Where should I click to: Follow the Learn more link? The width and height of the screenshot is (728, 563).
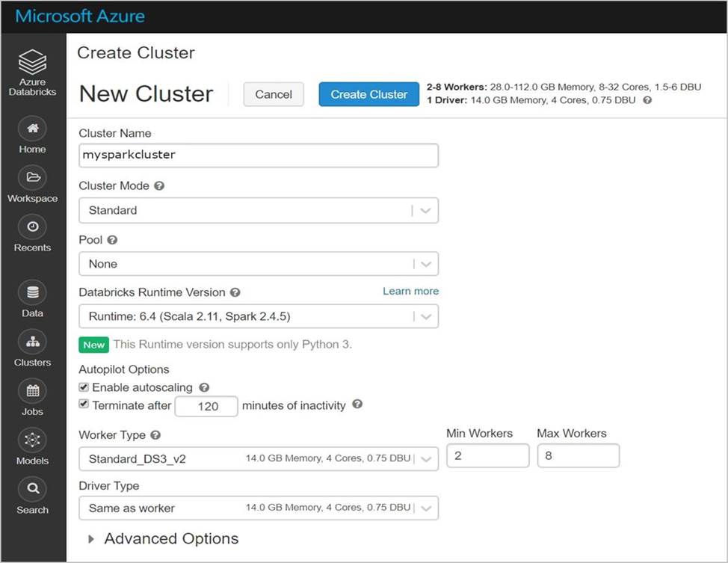(x=410, y=291)
